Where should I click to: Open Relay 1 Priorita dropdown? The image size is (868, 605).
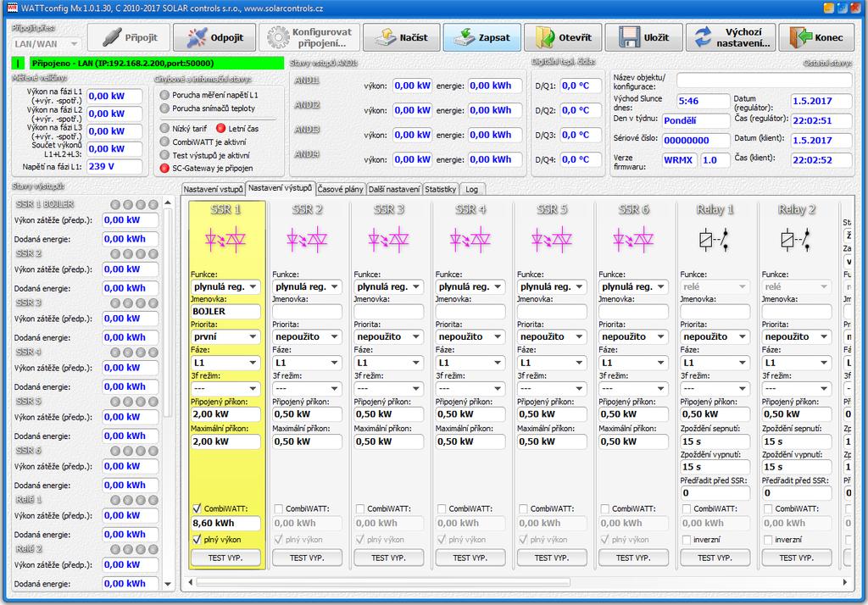715,336
